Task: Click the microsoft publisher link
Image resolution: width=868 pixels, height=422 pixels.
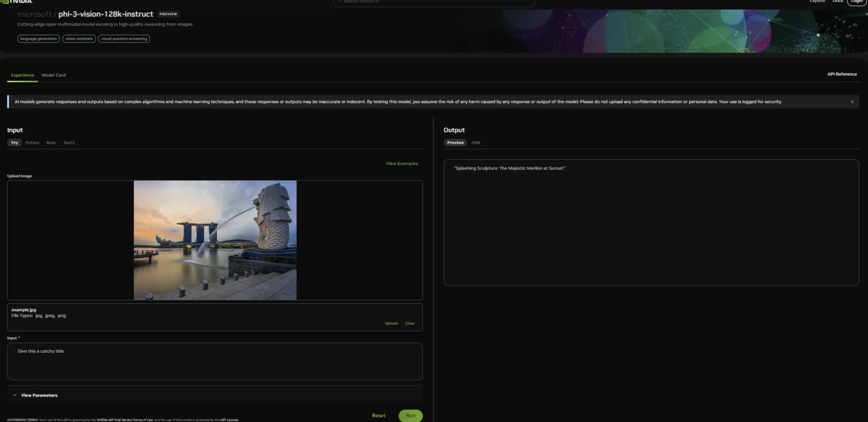Action: pos(35,14)
